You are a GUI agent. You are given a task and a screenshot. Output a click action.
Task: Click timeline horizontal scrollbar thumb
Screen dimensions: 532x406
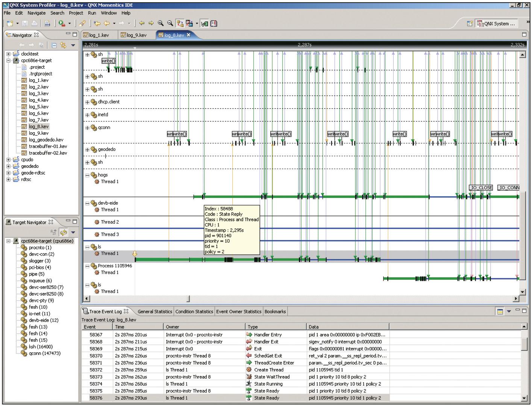[x=188, y=299]
